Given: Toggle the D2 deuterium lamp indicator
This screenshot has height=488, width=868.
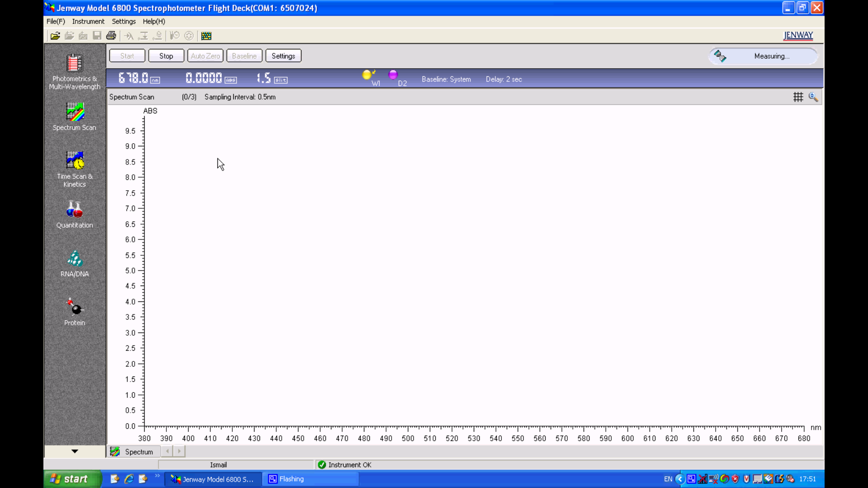Looking at the screenshot, I should tap(393, 75).
